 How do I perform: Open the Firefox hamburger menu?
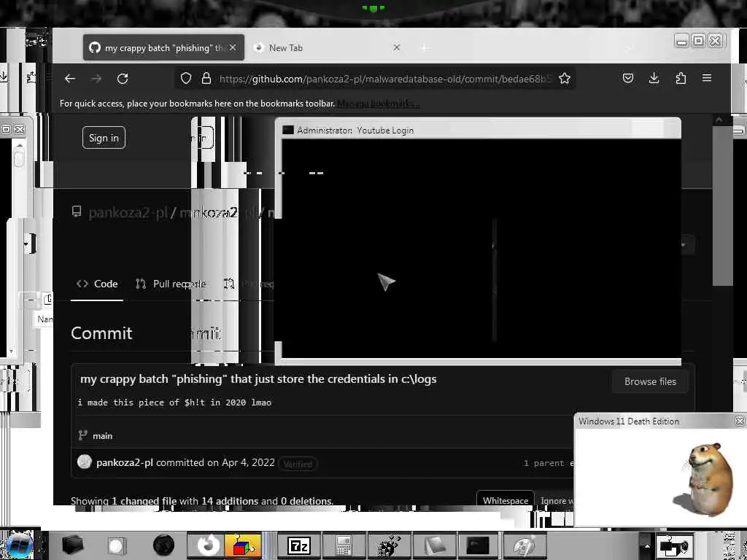(x=706, y=78)
